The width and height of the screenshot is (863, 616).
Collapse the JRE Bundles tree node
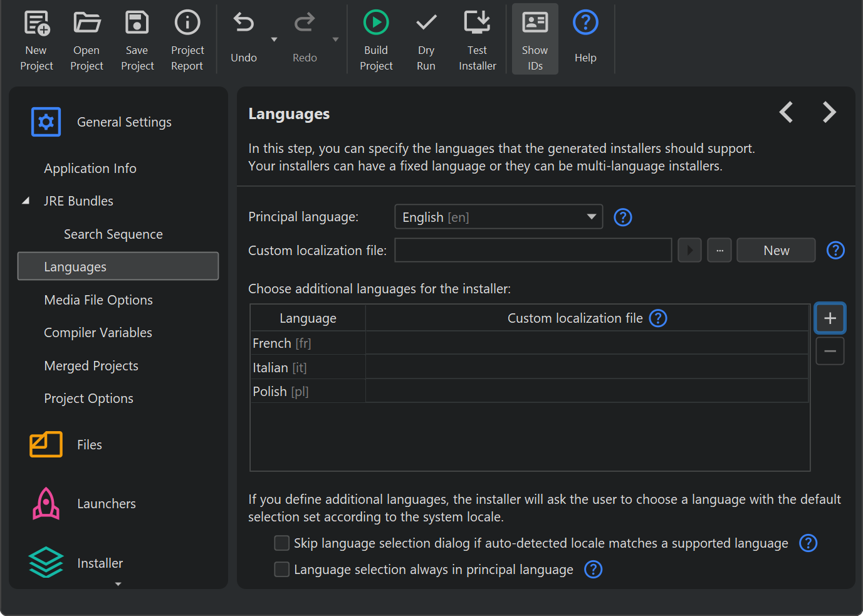[x=26, y=201]
